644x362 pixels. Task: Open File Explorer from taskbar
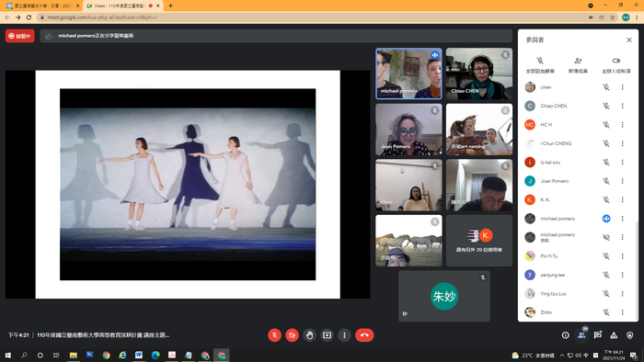pyautogui.click(x=73, y=355)
